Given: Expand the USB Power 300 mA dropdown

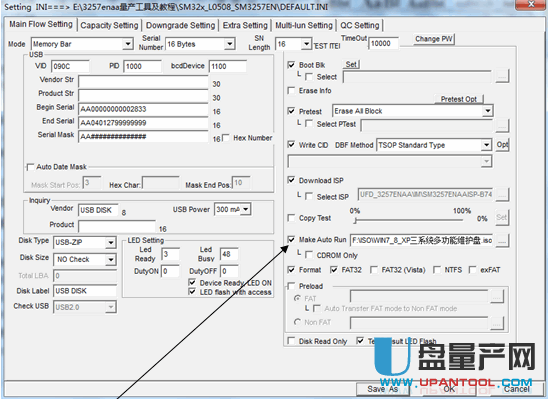Looking at the screenshot, I should coord(246,209).
